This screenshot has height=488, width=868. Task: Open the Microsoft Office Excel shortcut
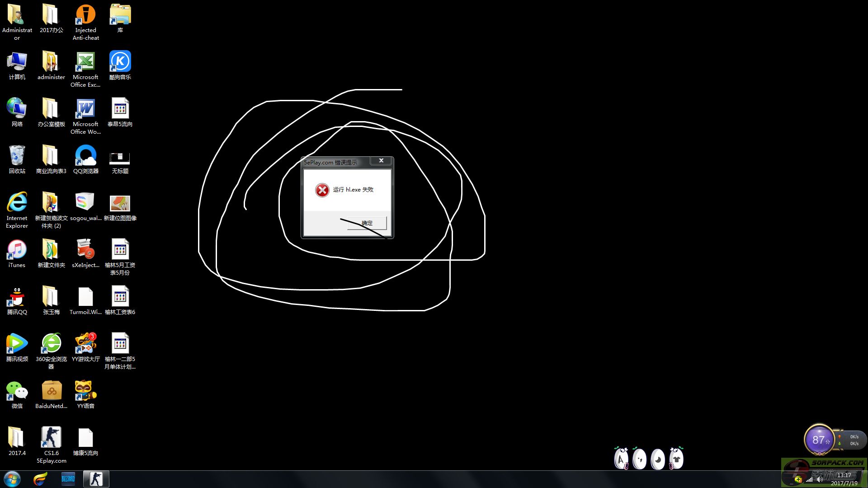pos(85,62)
